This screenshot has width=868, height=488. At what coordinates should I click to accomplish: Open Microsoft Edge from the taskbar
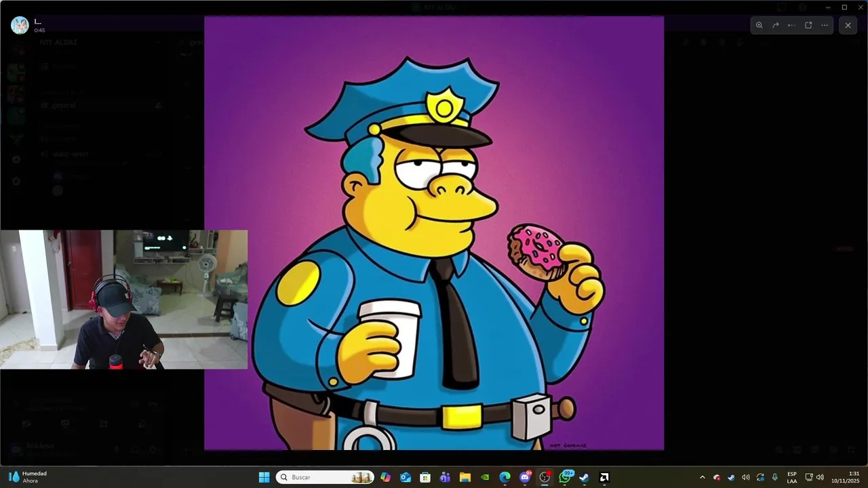click(x=505, y=477)
